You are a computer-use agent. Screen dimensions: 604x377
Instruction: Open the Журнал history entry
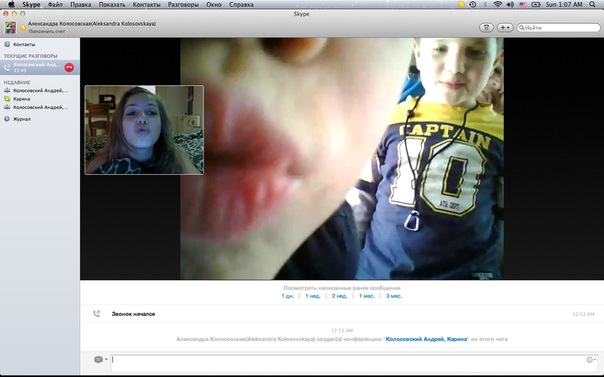click(22, 119)
